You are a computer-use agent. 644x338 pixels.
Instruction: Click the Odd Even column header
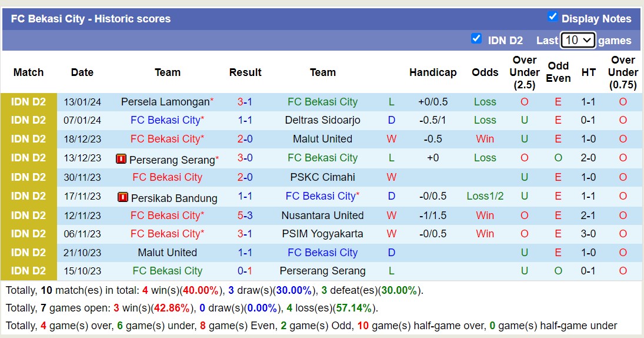(558, 72)
